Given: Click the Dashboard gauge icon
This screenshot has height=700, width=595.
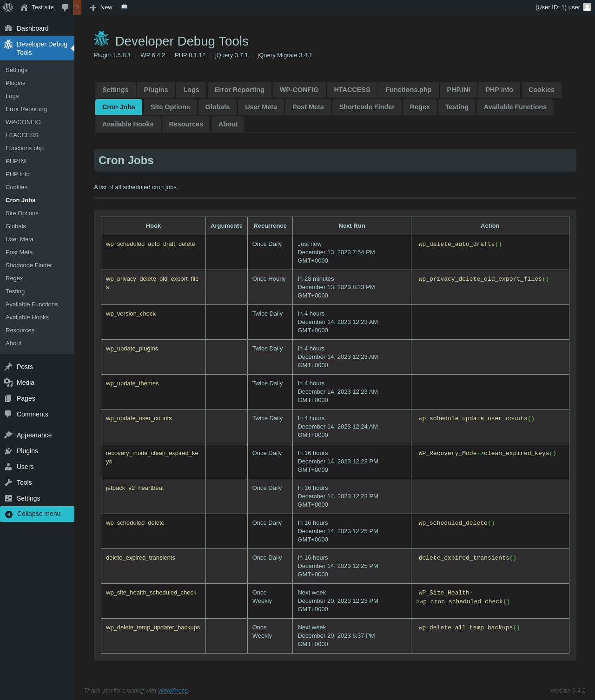Looking at the screenshot, I should 8,28.
